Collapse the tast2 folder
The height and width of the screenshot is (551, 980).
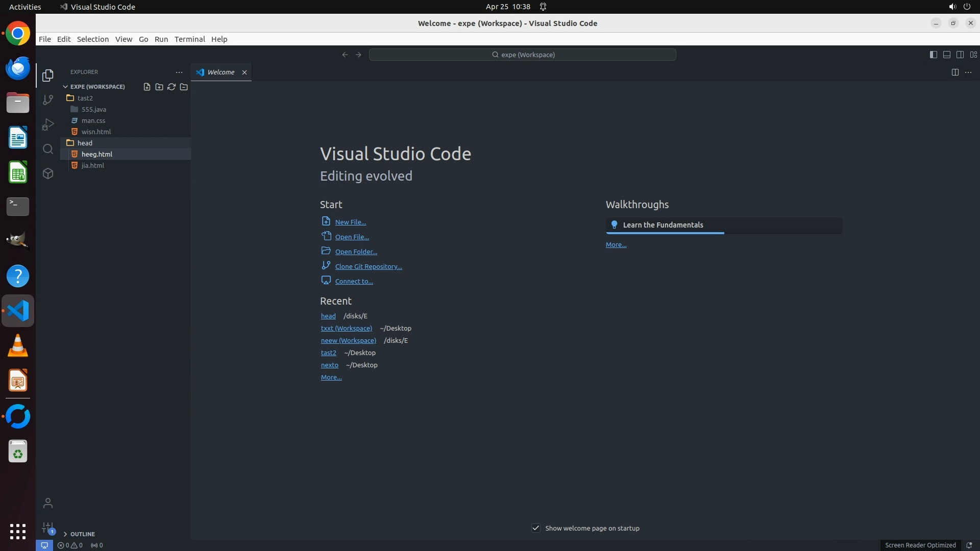(x=85, y=98)
